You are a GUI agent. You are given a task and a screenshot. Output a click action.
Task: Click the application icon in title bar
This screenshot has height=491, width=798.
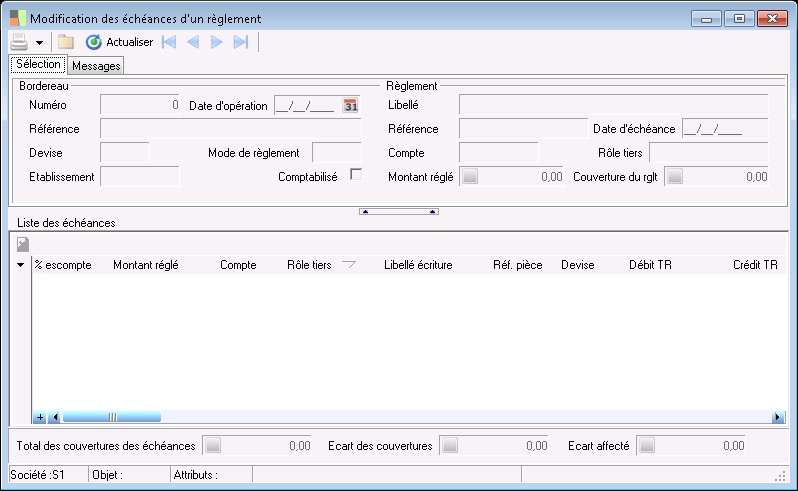tap(17, 18)
